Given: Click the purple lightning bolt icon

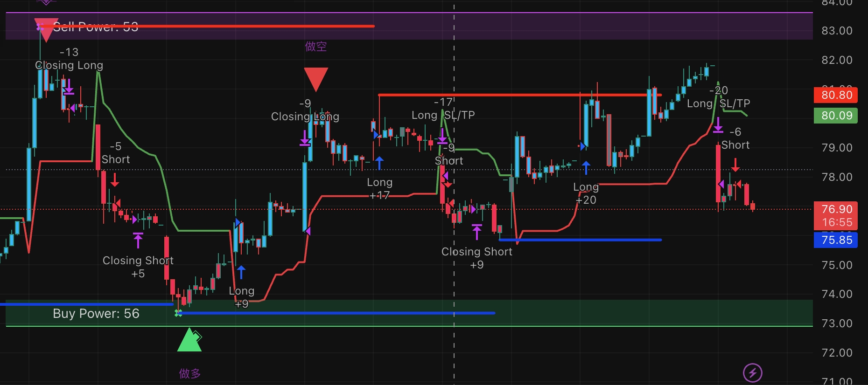Looking at the screenshot, I should 752,372.
